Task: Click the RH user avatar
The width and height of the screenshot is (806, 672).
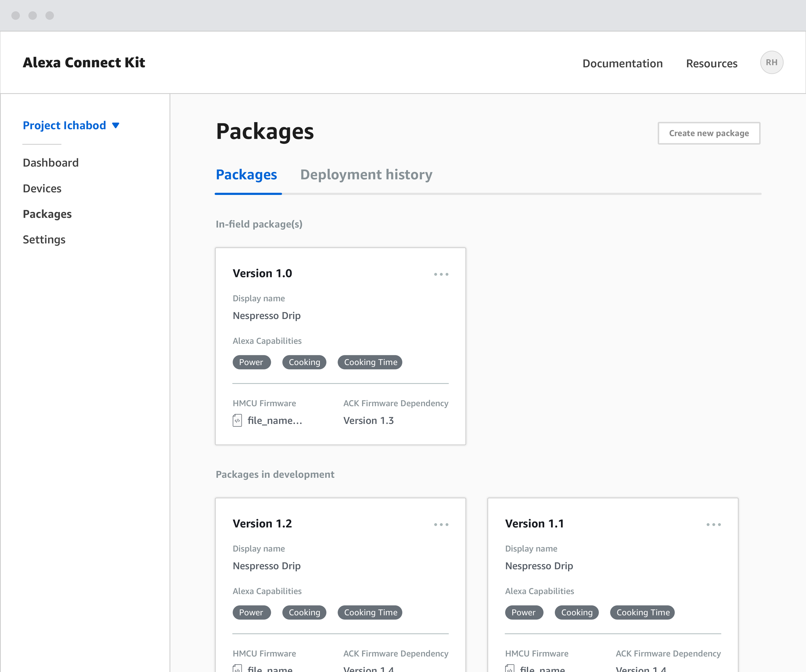Action: tap(771, 62)
